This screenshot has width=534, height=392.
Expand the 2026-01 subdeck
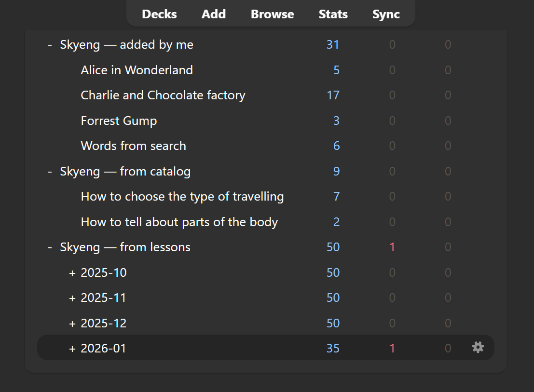[72, 349]
